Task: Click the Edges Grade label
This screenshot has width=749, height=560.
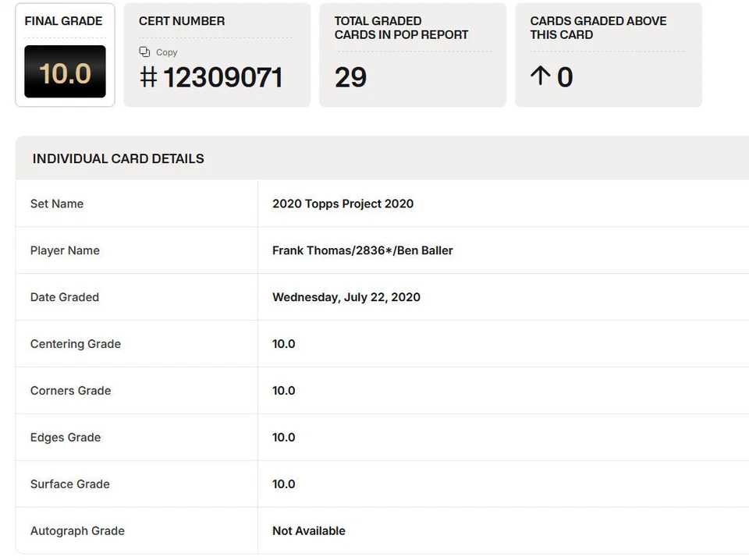Action: pyautogui.click(x=66, y=438)
